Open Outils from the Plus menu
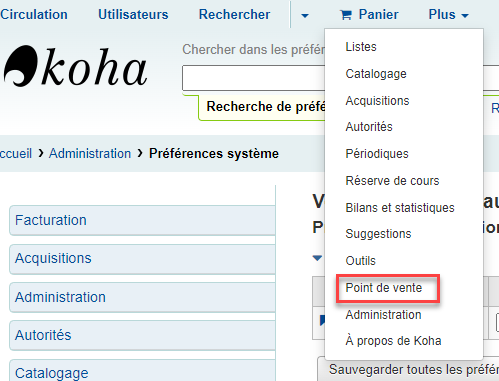This screenshot has width=499, height=381. [x=361, y=261]
